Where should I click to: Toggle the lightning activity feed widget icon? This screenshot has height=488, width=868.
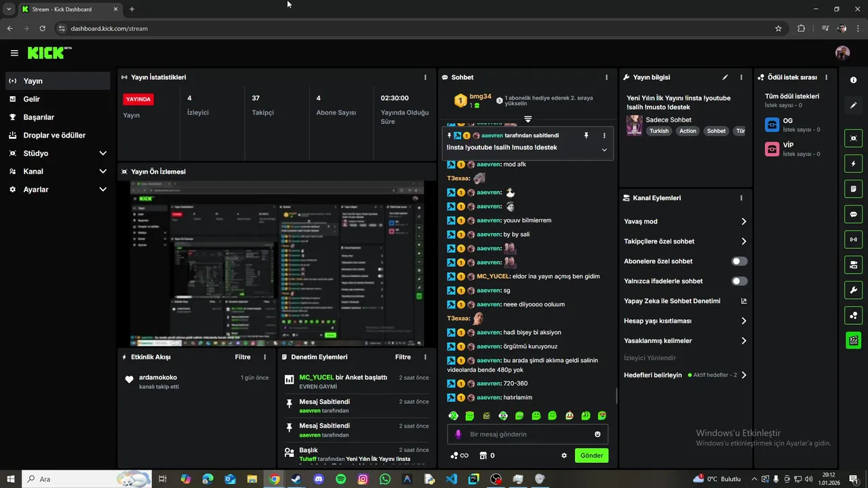click(x=853, y=163)
